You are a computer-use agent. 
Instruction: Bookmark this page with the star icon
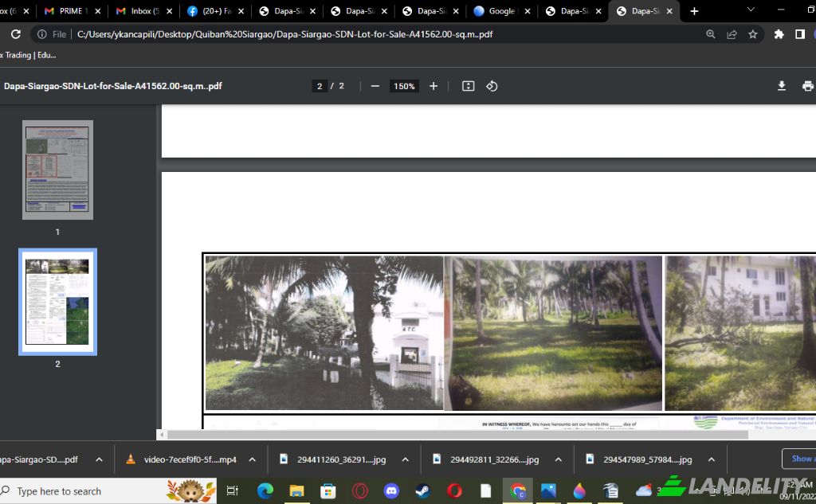click(x=753, y=34)
